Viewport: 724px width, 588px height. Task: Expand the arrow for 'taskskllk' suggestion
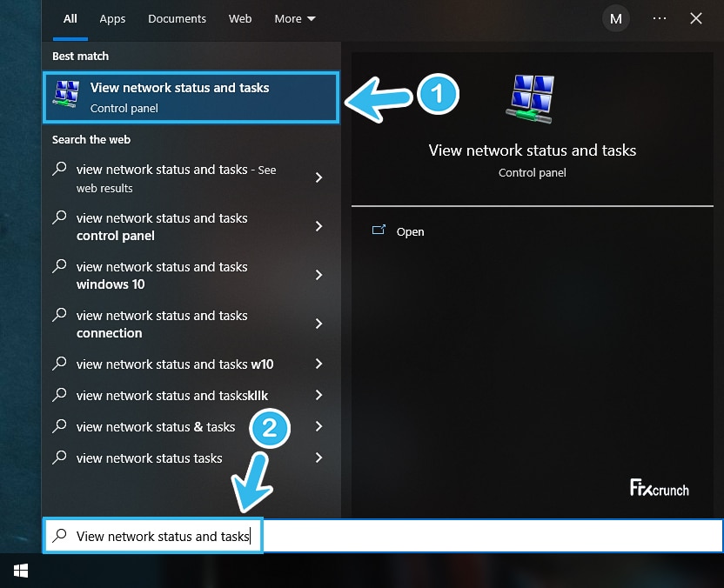(x=318, y=395)
